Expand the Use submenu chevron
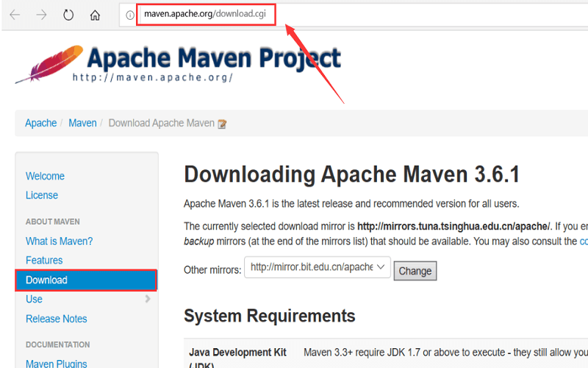This screenshot has width=588, height=368. (x=148, y=299)
